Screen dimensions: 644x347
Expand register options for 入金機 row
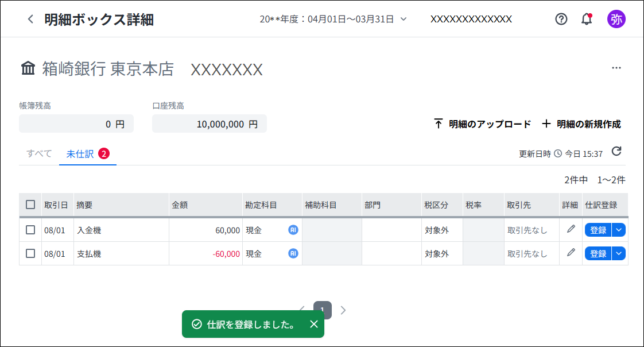pyautogui.click(x=619, y=230)
